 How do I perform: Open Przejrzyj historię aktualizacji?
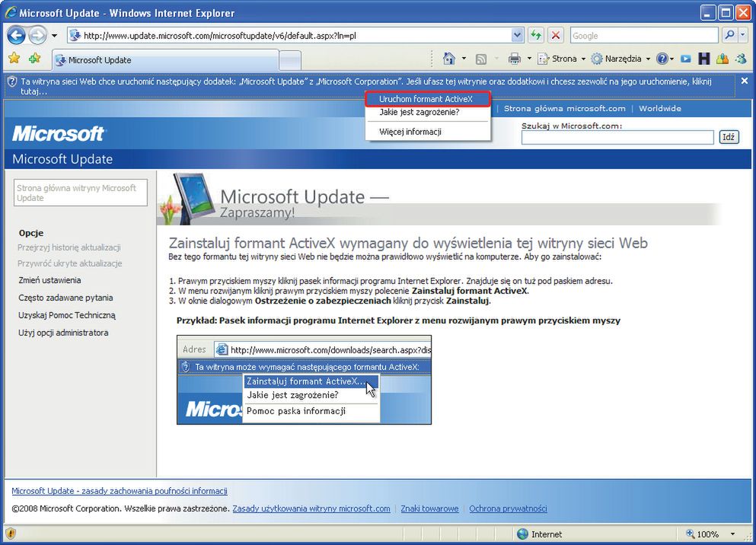click(69, 247)
